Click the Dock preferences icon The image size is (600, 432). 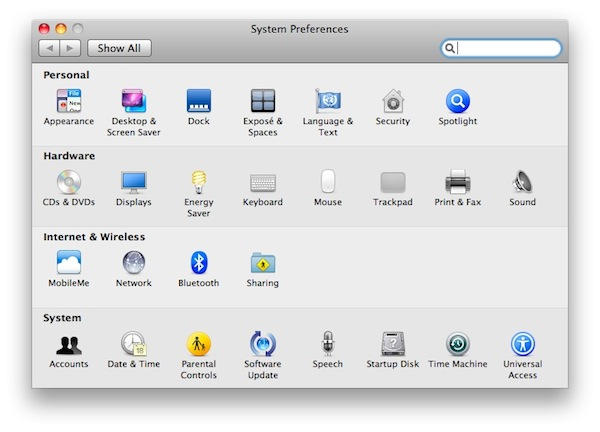point(199,101)
